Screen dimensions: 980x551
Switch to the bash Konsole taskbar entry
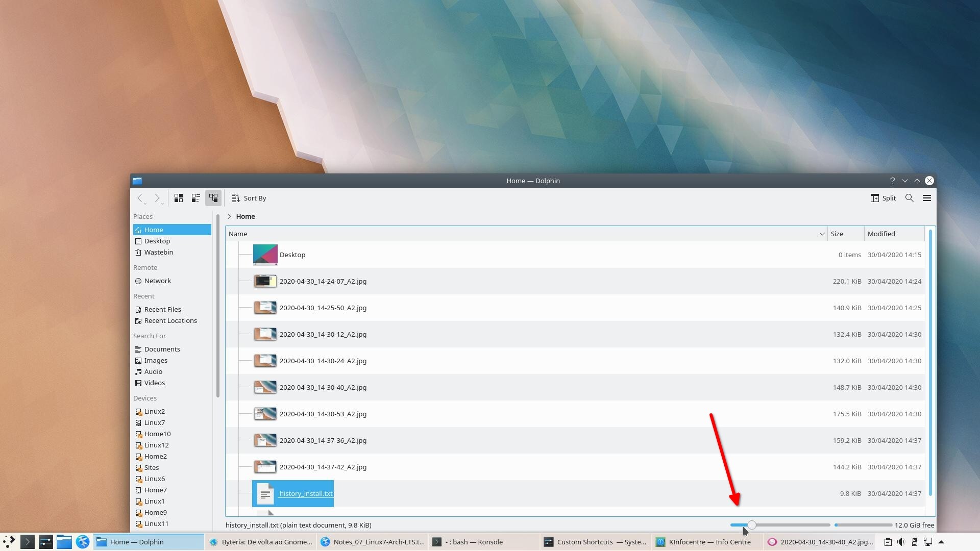coord(474,542)
